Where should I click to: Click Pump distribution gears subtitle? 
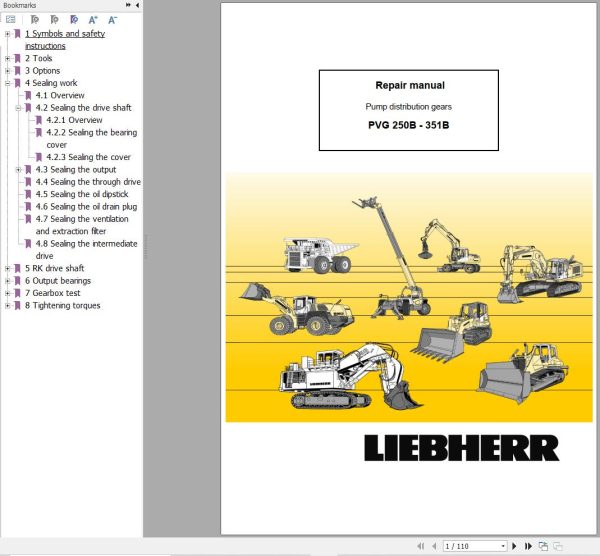pos(408,107)
